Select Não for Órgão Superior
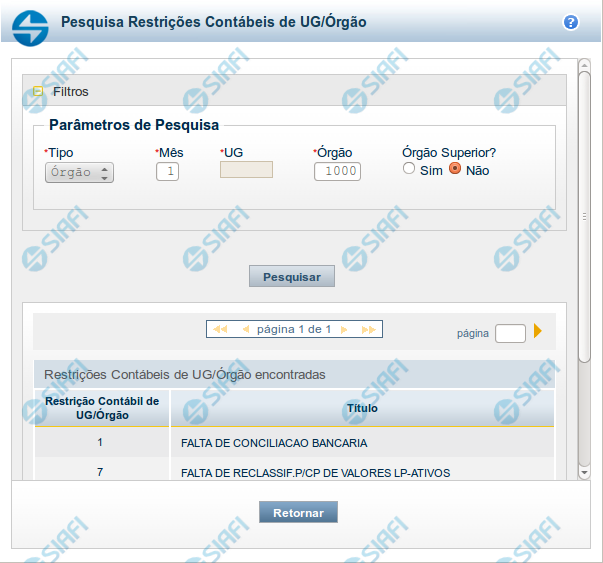603x563 pixels. pyautogui.click(x=455, y=170)
